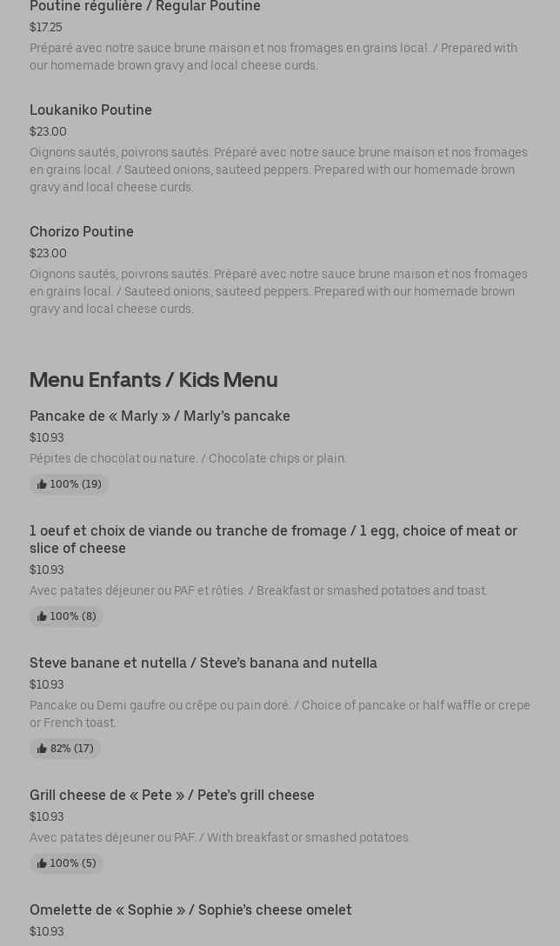Click the Menu Enfants / Kids Menu heading
Screen dimensions: 560x946
pos(154,380)
